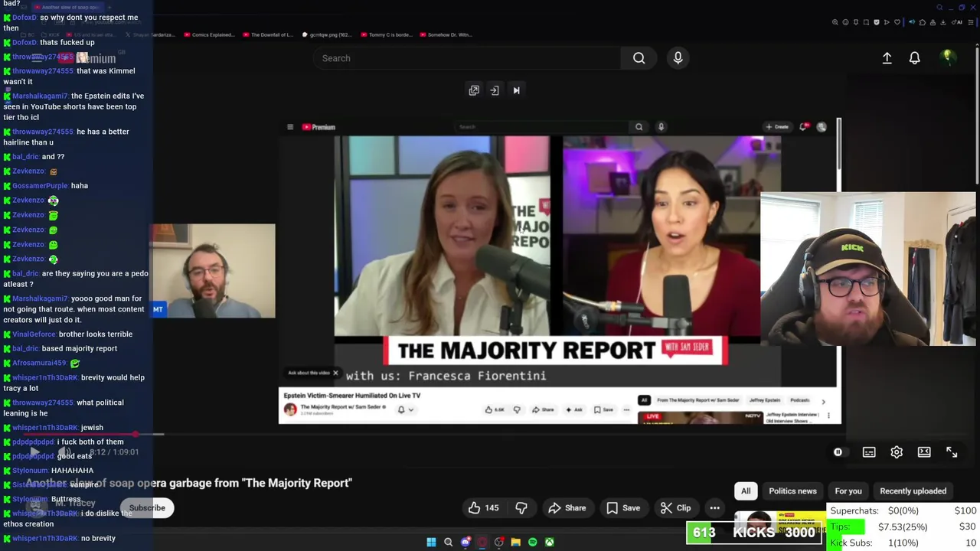The height and width of the screenshot is (551, 980).
Task: Select the All filter chip below player
Action: point(746,491)
